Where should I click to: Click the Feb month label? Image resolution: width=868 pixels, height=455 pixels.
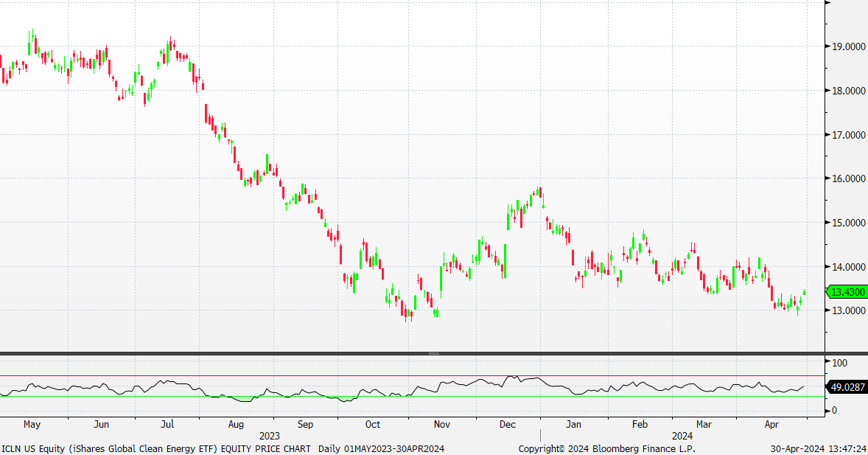[640, 425]
